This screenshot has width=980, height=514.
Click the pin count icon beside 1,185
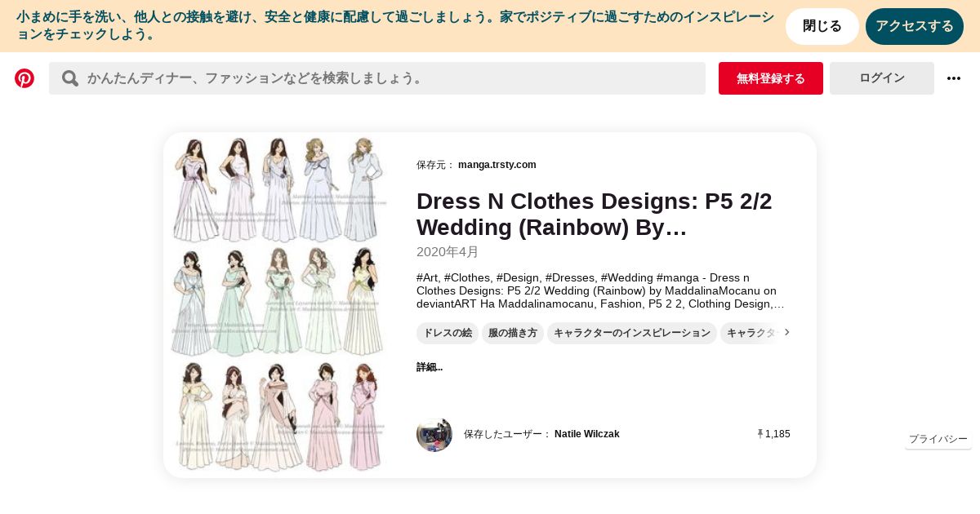[x=760, y=434]
